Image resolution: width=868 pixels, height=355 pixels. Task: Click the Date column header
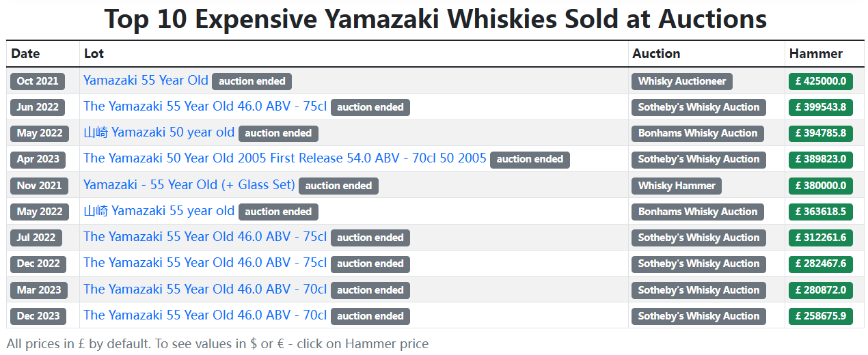(25, 53)
